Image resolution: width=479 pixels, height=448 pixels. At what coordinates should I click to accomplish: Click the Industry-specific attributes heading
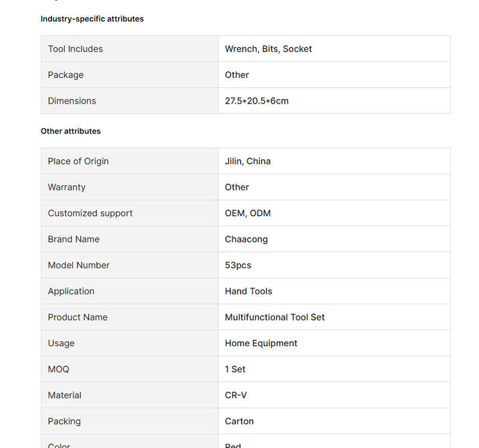pos(92,19)
